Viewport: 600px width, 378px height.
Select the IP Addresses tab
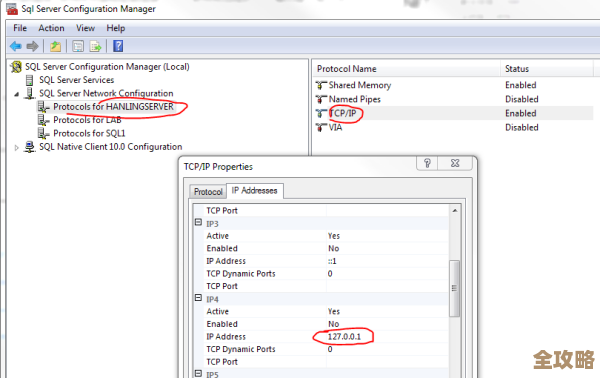pyautogui.click(x=254, y=191)
